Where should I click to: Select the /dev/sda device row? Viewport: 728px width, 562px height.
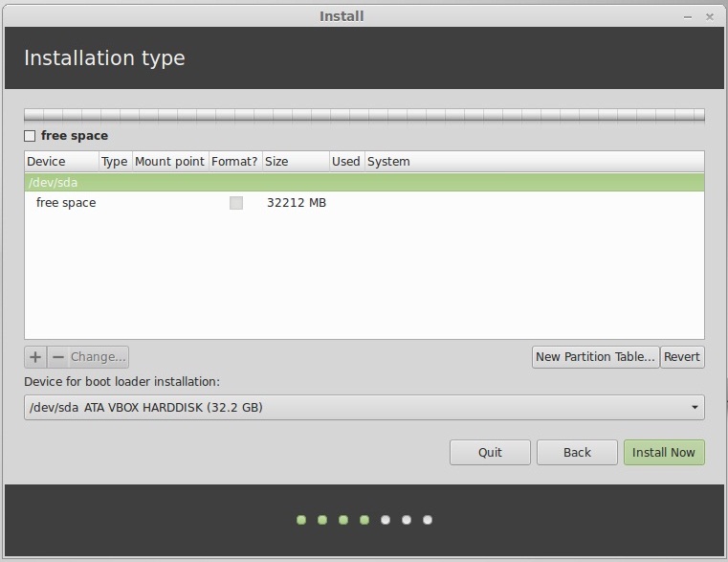(364, 182)
